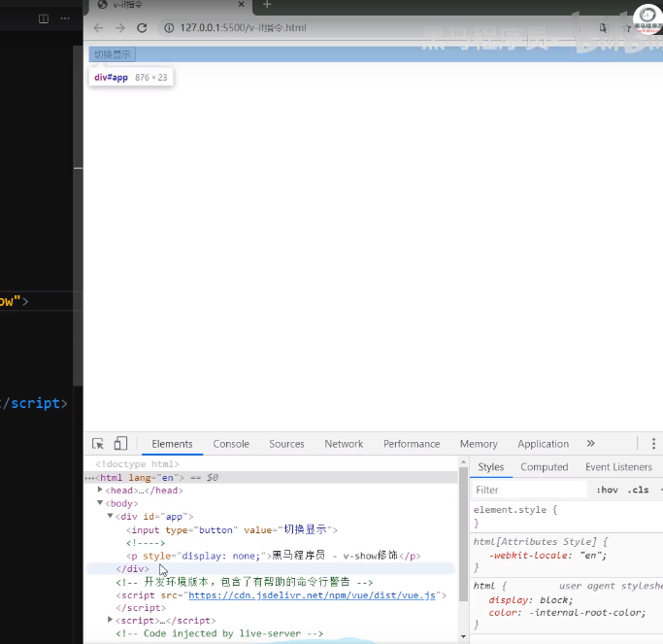Click the color: -internal-root-color declaration
Screen dimensions: 663x644
coord(567,613)
